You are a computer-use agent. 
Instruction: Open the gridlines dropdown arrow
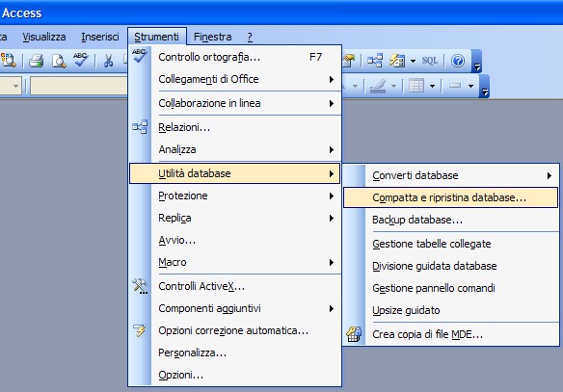[x=432, y=86]
